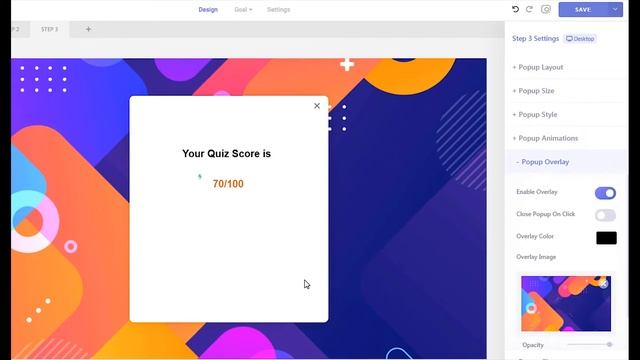Open the Save dropdown arrow
This screenshot has width=640, height=360.
click(x=615, y=9)
